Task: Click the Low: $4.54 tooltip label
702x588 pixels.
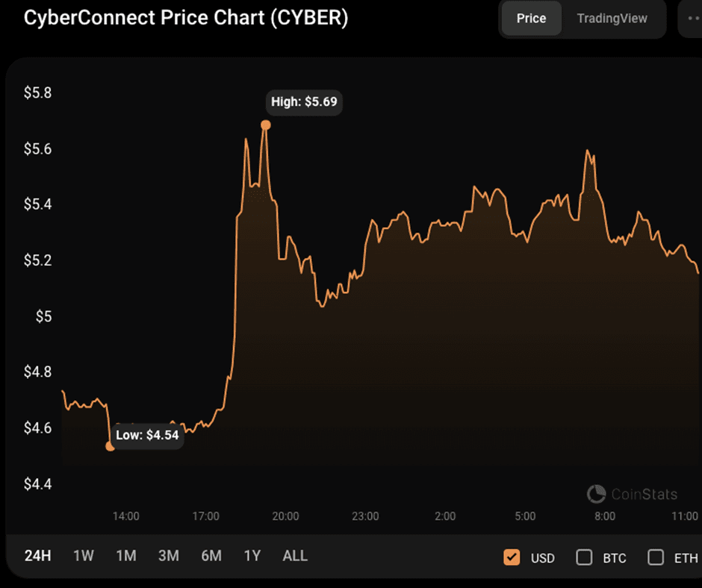Action: point(147,435)
